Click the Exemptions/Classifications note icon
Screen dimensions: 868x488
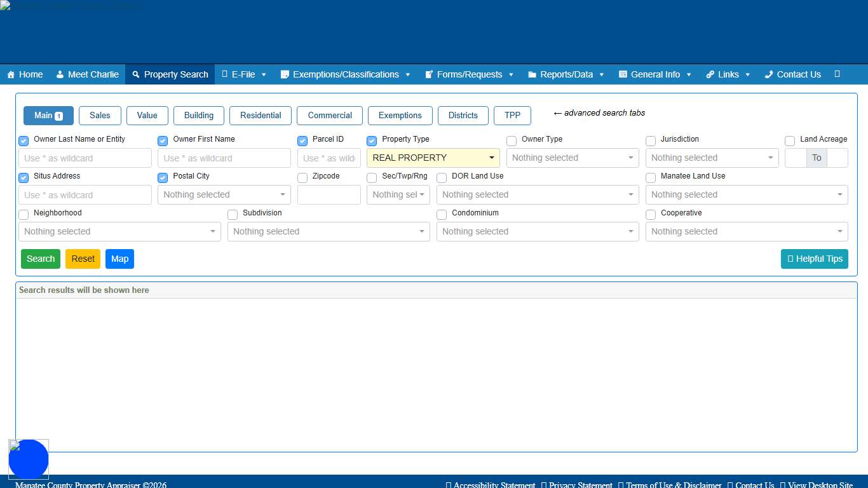(x=285, y=74)
